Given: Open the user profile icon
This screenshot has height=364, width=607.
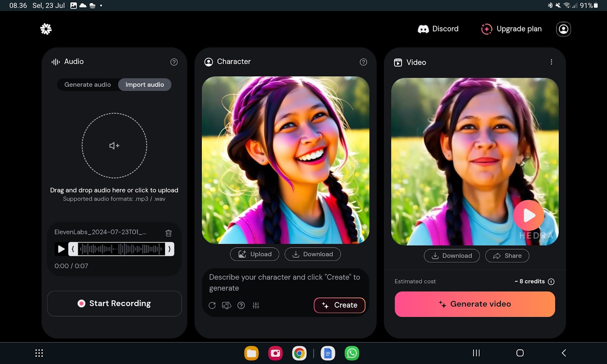Looking at the screenshot, I should pos(563,29).
